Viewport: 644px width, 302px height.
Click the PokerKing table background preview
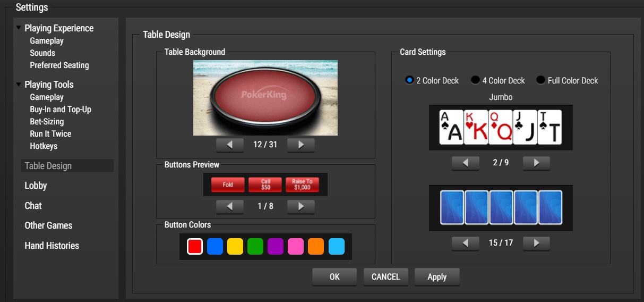tap(265, 97)
